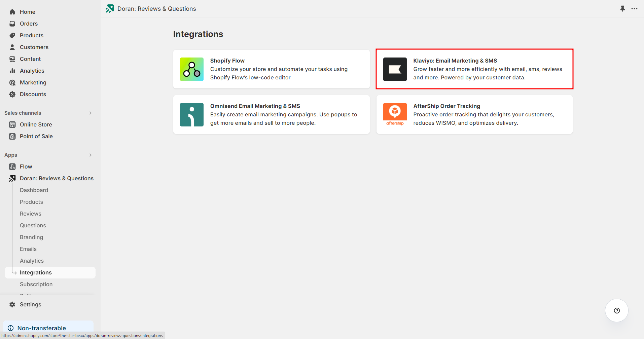This screenshot has width=644, height=339.
Task: Click Klaviyo description about customer data
Action: pyautogui.click(x=488, y=73)
